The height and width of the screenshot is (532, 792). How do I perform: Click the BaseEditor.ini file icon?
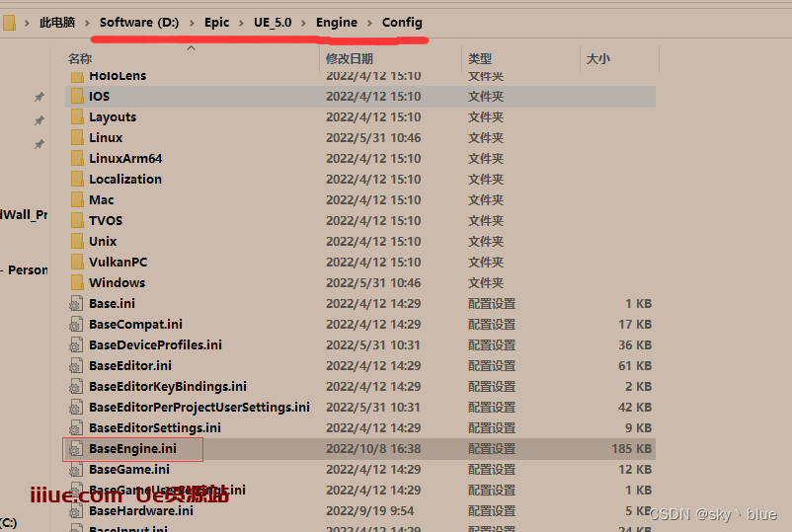77,366
